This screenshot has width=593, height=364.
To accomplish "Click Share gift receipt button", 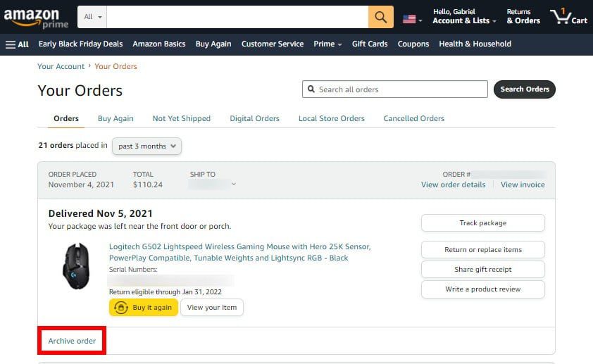I will [483, 270].
